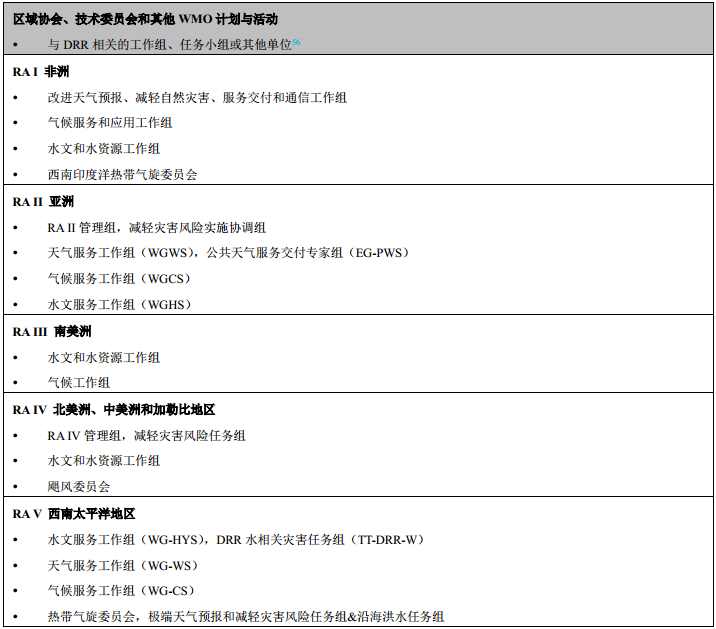Click the 气候工作组 item under 南美洲

click(x=79, y=382)
